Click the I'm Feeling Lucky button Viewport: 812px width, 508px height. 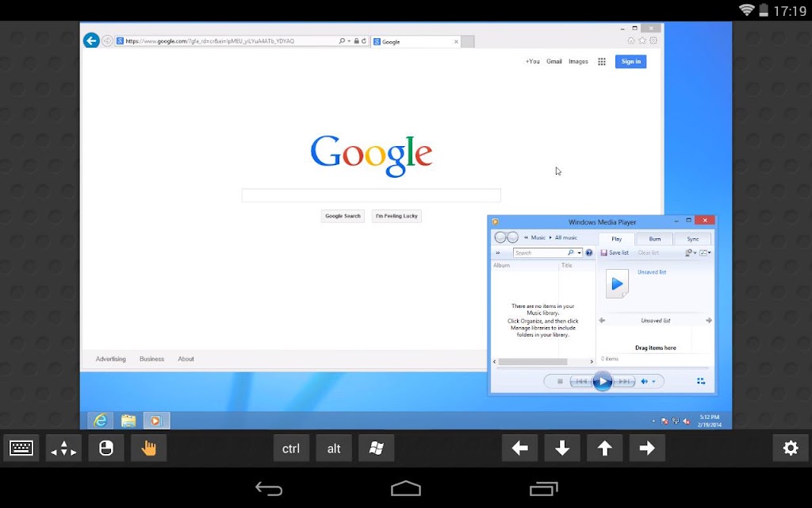[396, 216]
